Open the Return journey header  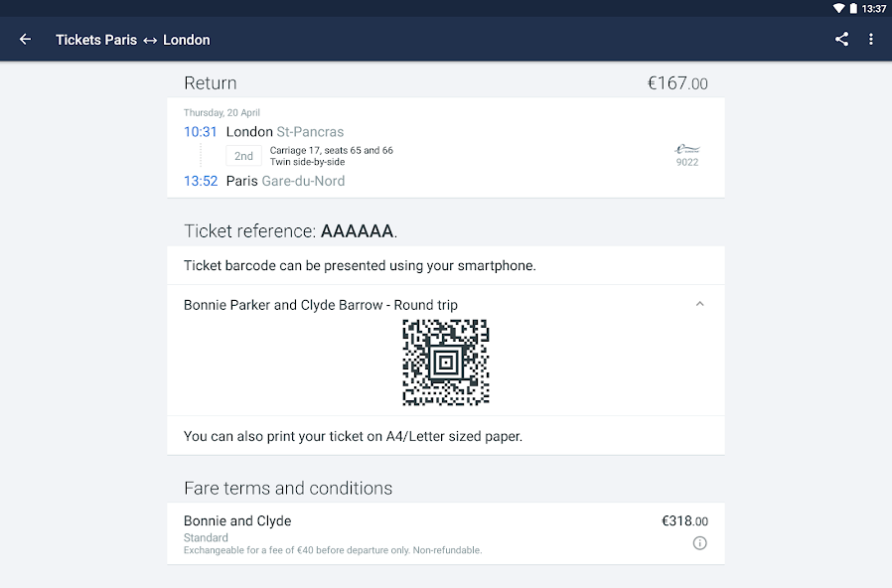[x=445, y=83]
